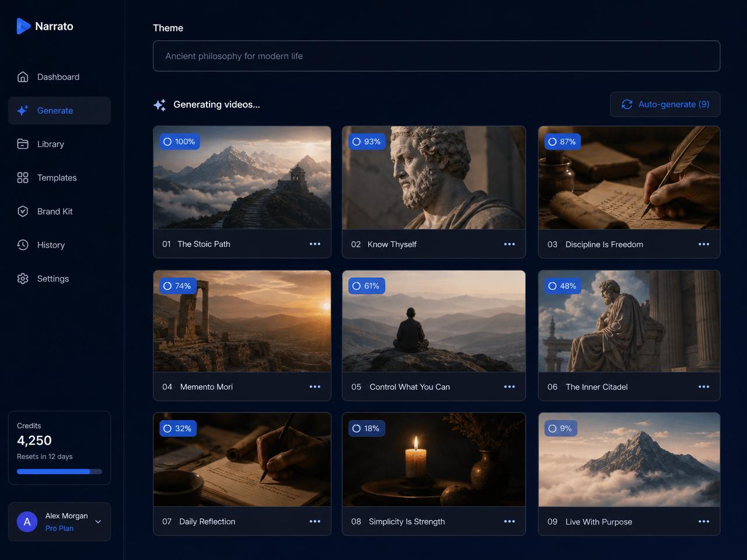Click the Narrato logo icon
This screenshot has width=747, height=560.
coord(23,26)
